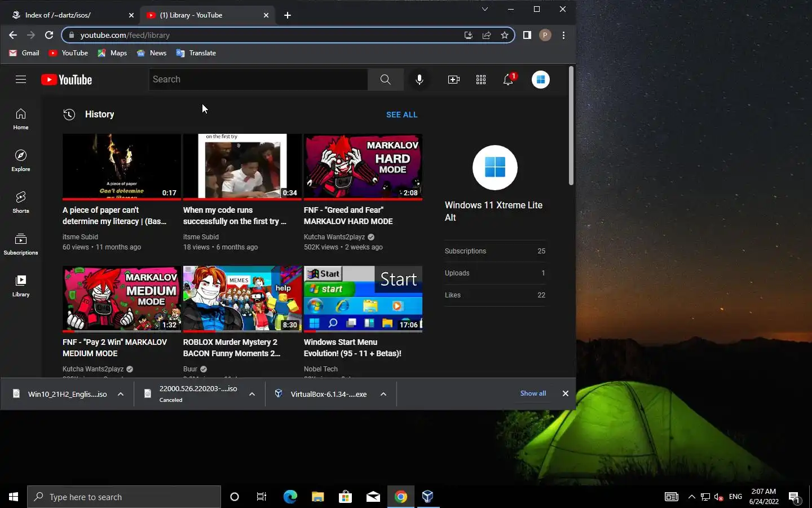Open Explore in sidebar
Image resolution: width=812 pixels, height=508 pixels.
point(21,161)
